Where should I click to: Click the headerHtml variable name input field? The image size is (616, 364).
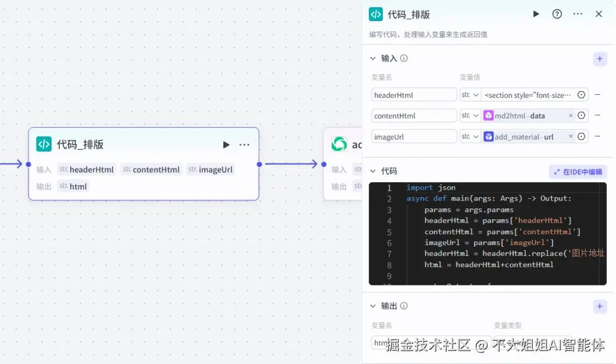tap(414, 95)
